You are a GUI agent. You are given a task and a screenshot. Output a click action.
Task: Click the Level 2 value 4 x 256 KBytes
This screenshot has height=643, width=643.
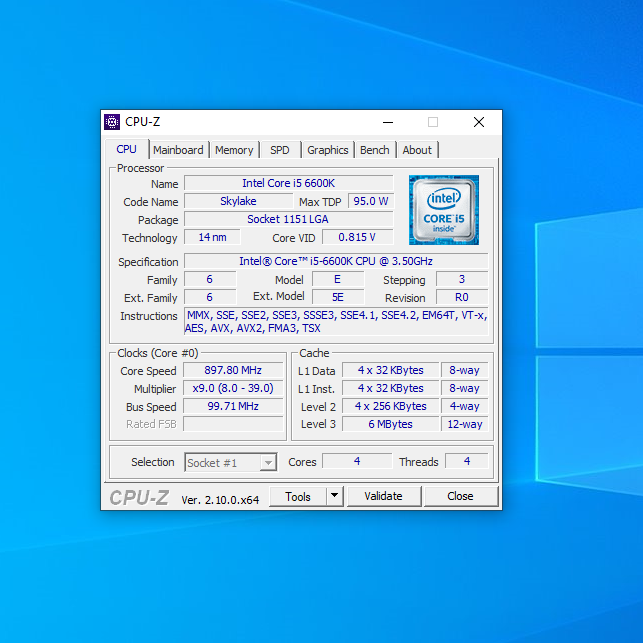coord(390,406)
